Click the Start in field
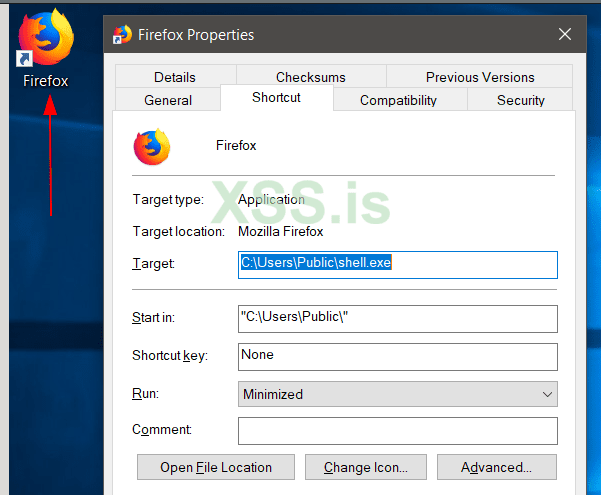Viewport: 601px width, 495px height. (x=397, y=318)
